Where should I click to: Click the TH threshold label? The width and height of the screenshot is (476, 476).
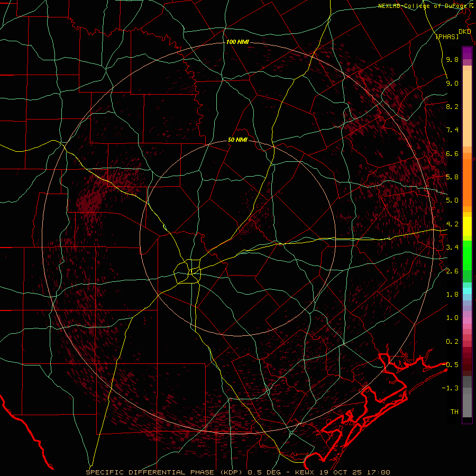[454, 412]
